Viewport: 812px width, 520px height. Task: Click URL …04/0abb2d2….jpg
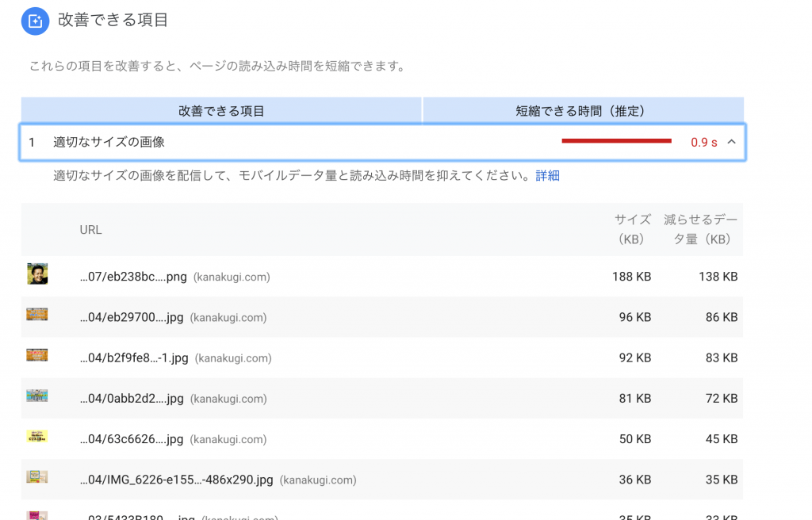(x=132, y=398)
